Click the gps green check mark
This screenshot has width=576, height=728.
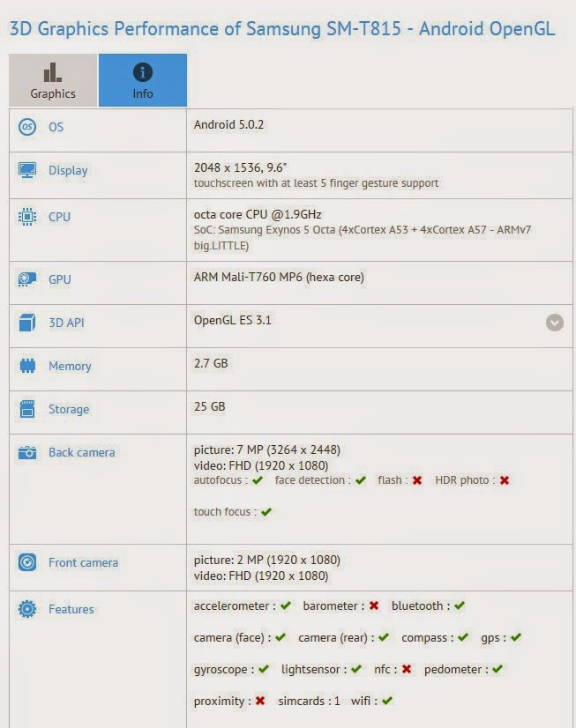[x=516, y=637]
